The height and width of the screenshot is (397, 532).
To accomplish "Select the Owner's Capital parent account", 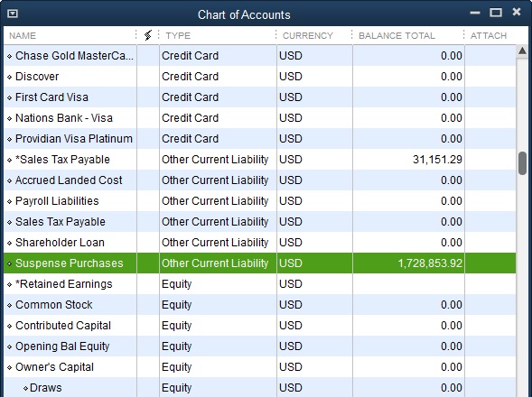I will (260, 367).
